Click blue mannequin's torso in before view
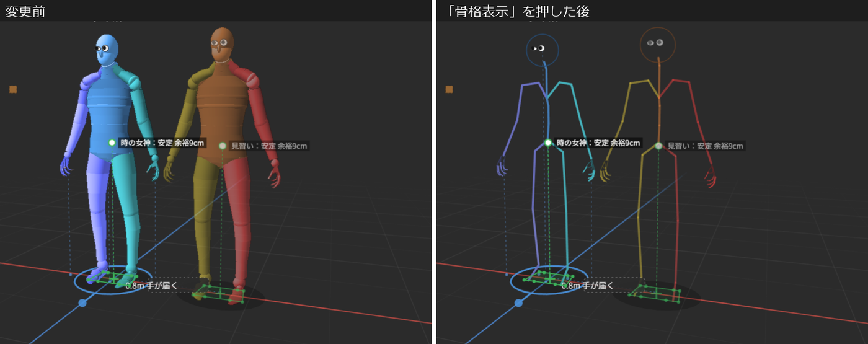The height and width of the screenshot is (344, 868). point(110,112)
